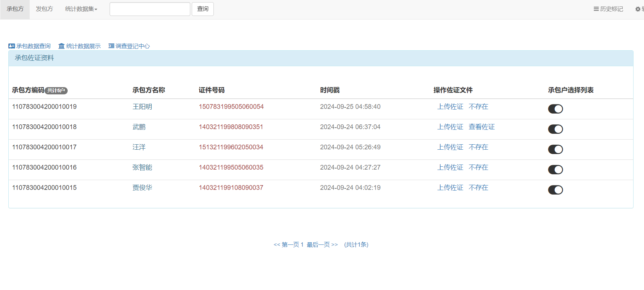The image size is (644, 290).
Task: Open the contractor name link 王阳明
Action: click(x=142, y=107)
